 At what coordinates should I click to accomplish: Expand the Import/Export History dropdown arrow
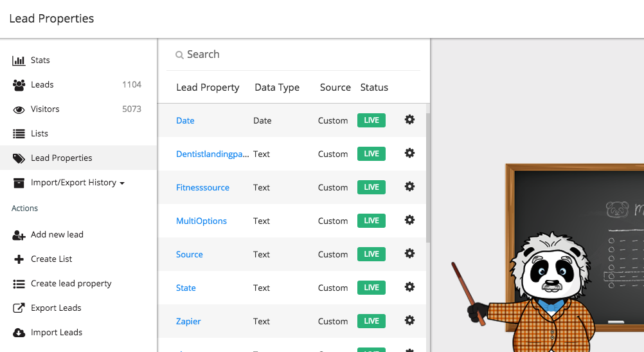pos(122,183)
